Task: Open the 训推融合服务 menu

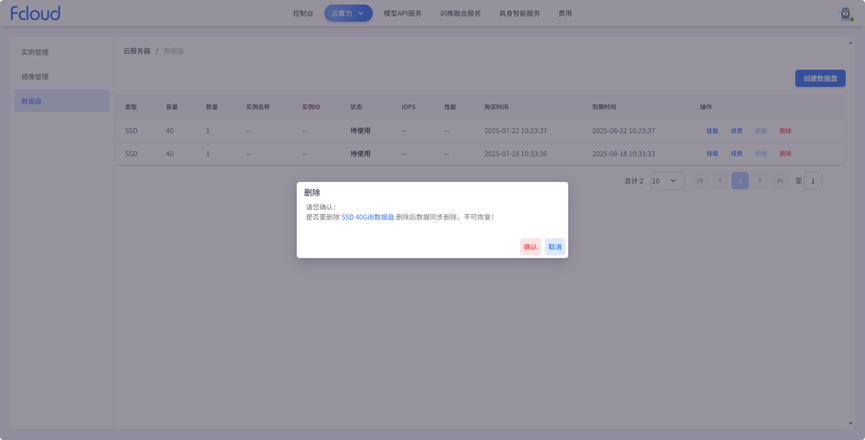Action: [460, 13]
